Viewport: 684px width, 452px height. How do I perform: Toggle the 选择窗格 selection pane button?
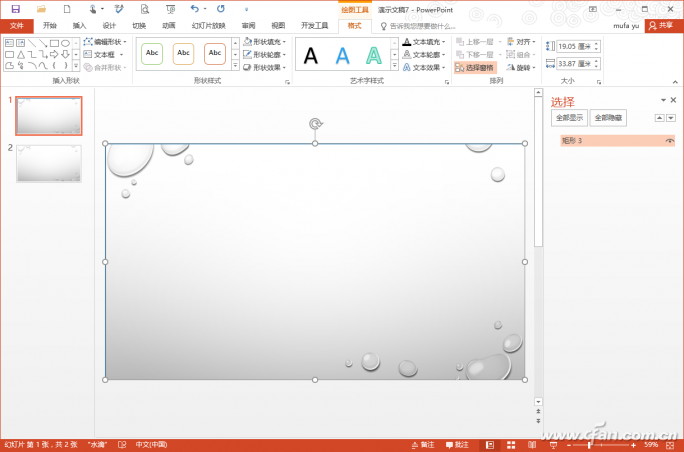[x=474, y=67]
